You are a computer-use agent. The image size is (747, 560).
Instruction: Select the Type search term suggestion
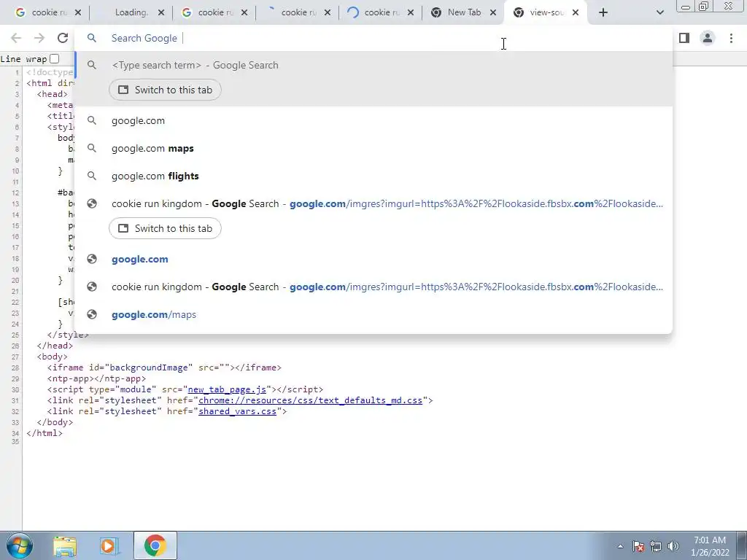click(x=373, y=65)
